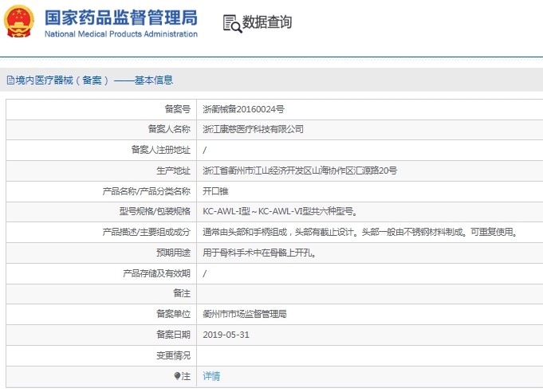Click the 产品描述/主要组成成分 label
543x392 pixels.
147,232
